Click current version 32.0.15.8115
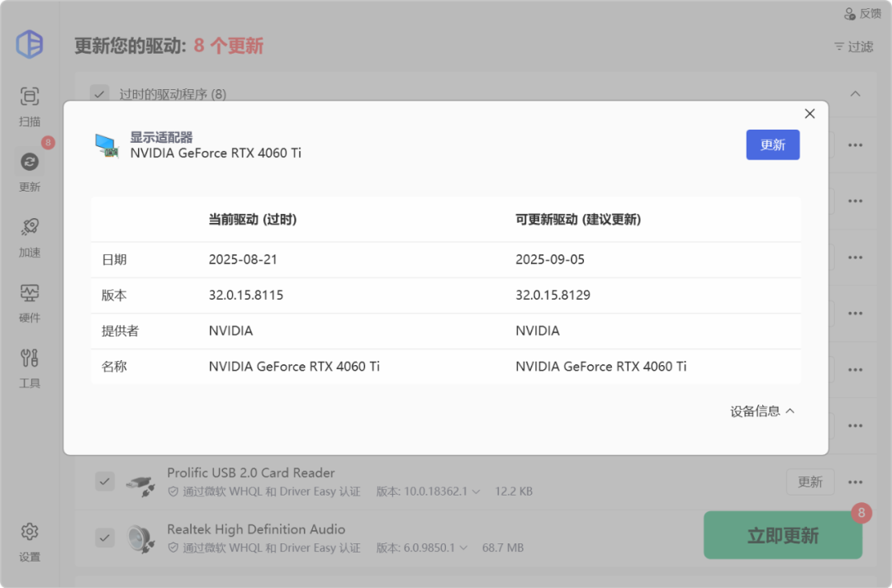 (246, 295)
